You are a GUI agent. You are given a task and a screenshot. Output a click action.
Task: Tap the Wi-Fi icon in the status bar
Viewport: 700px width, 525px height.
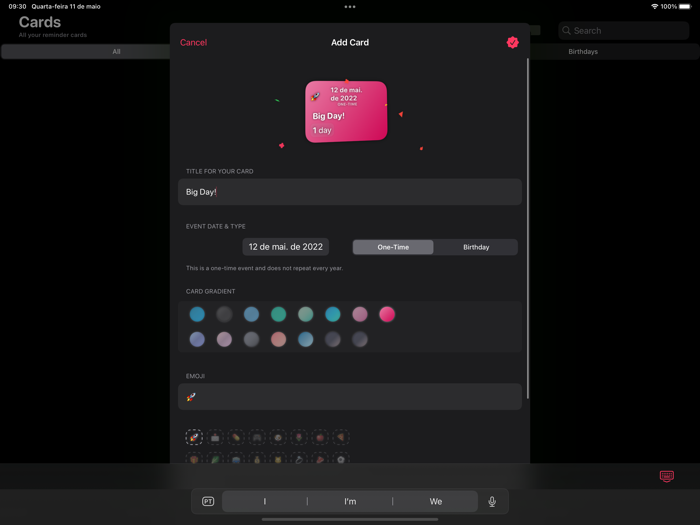pos(655,7)
